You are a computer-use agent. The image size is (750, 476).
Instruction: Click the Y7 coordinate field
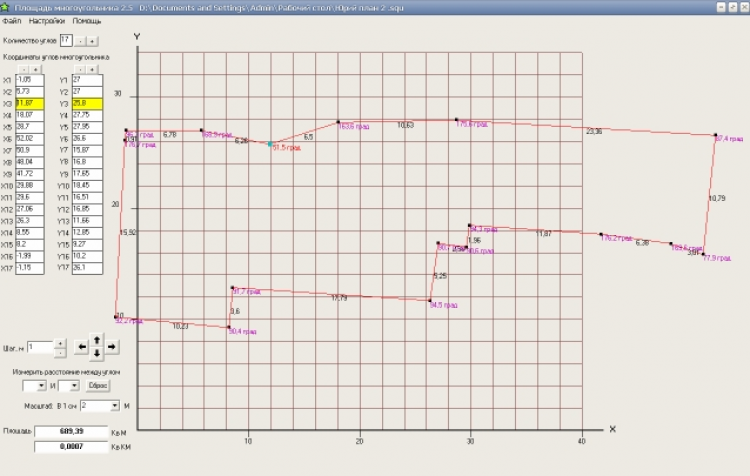(87, 150)
